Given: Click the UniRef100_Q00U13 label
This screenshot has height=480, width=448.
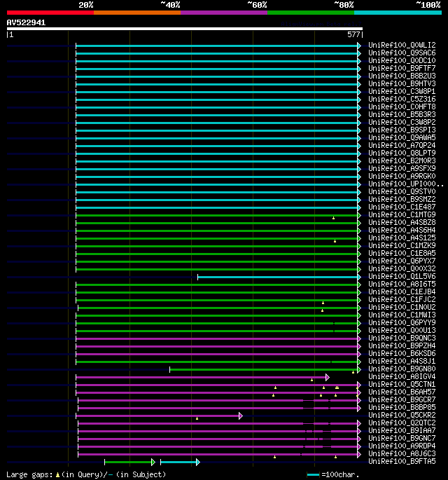Looking at the screenshot, I should pos(402,330).
